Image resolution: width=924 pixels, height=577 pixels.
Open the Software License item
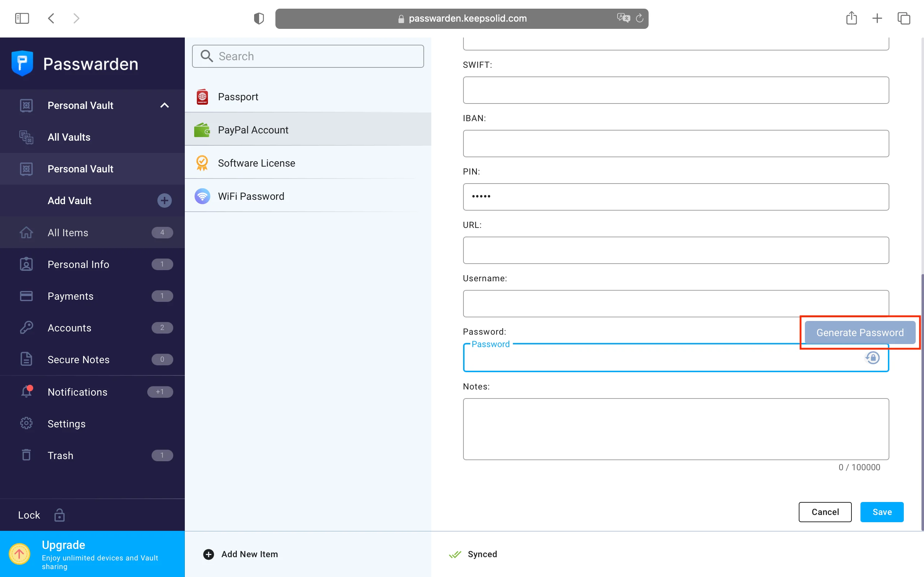(256, 163)
